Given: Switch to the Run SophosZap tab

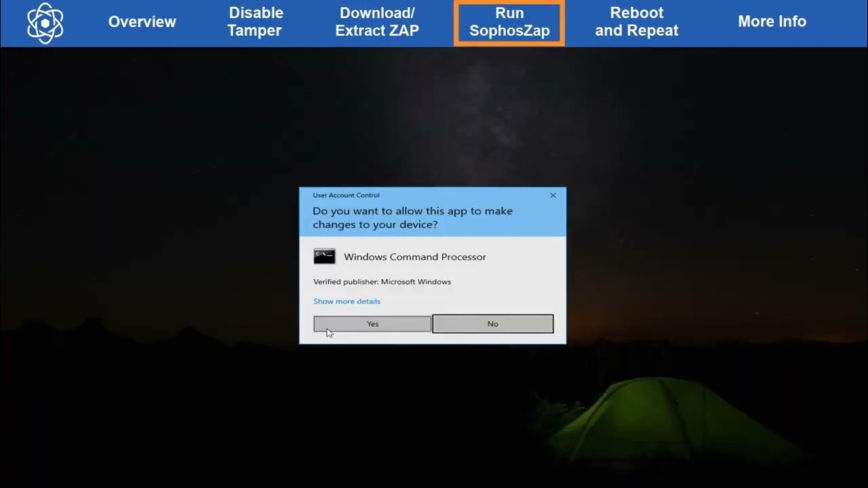Looking at the screenshot, I should pos(509,23).
